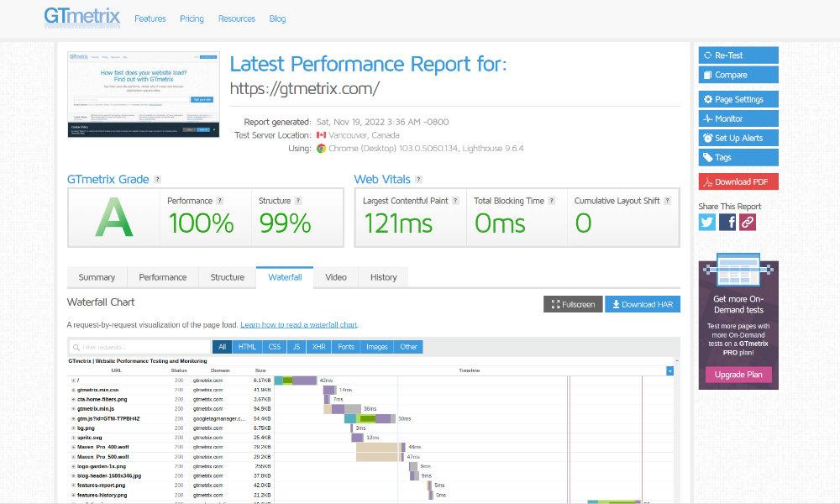
Task: Expand cta-home-filters.png request row
Action: tap(73, 400)
